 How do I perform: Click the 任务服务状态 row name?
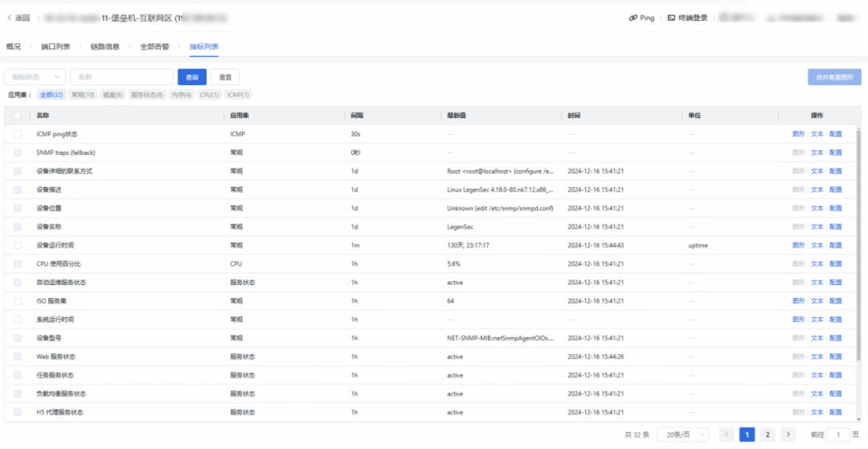coord(55,375)
